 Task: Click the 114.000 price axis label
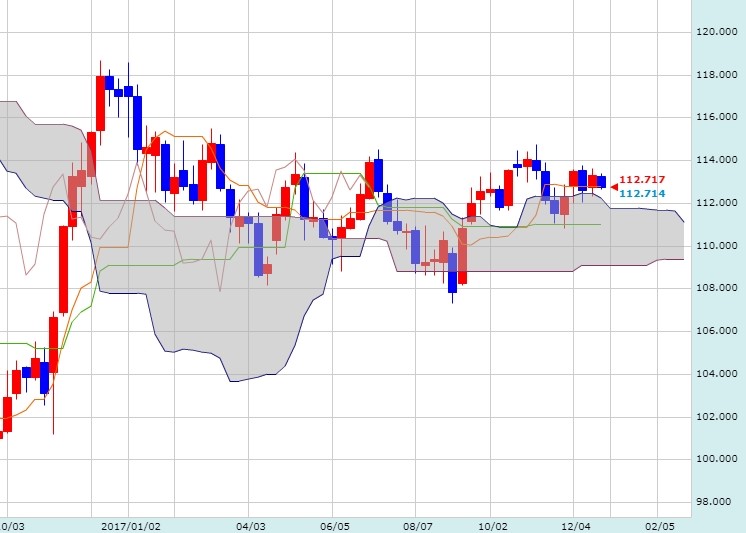(x=717, y=160)
